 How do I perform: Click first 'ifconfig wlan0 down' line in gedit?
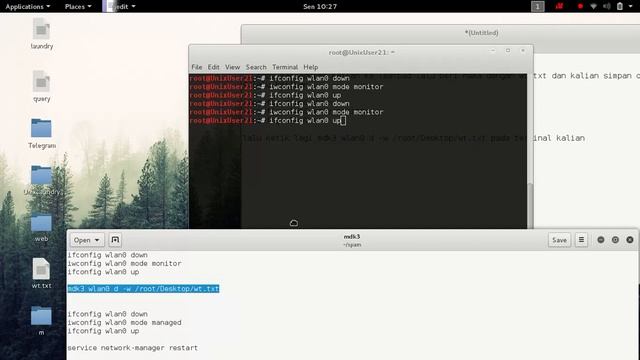click(108, 255)
